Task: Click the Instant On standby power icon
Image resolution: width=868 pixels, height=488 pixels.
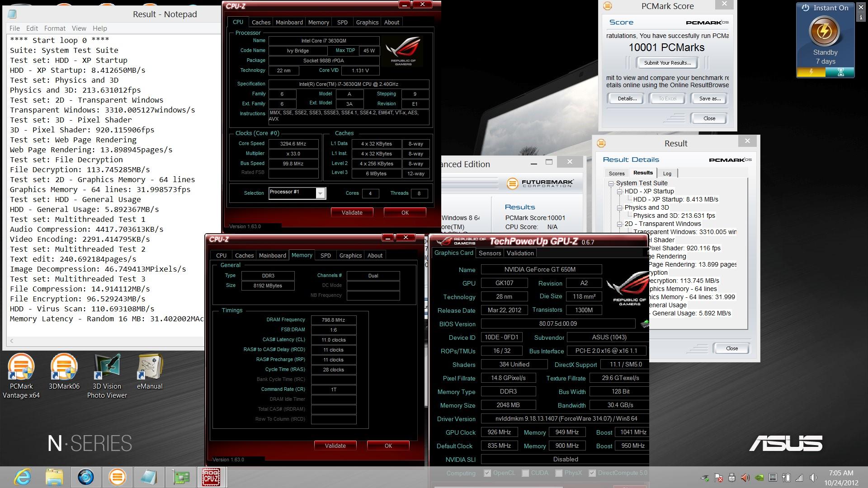Action: [x=825, y=31]
